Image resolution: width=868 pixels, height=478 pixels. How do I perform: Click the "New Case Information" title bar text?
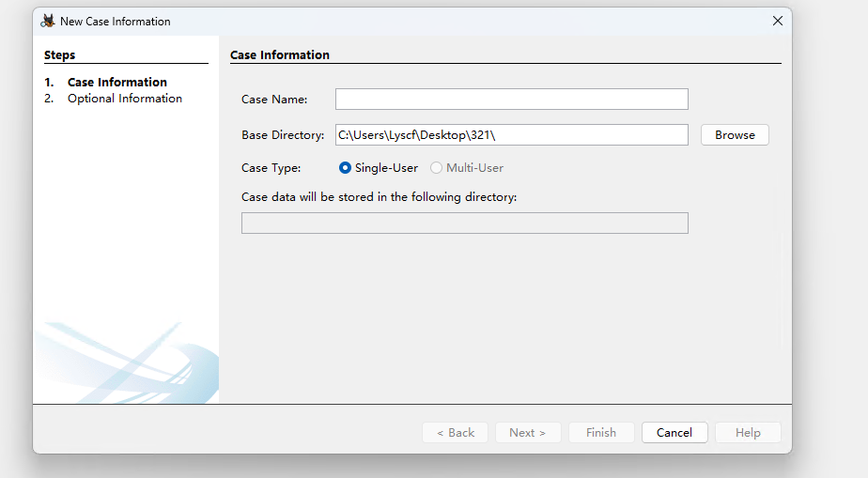pos(116,22)
